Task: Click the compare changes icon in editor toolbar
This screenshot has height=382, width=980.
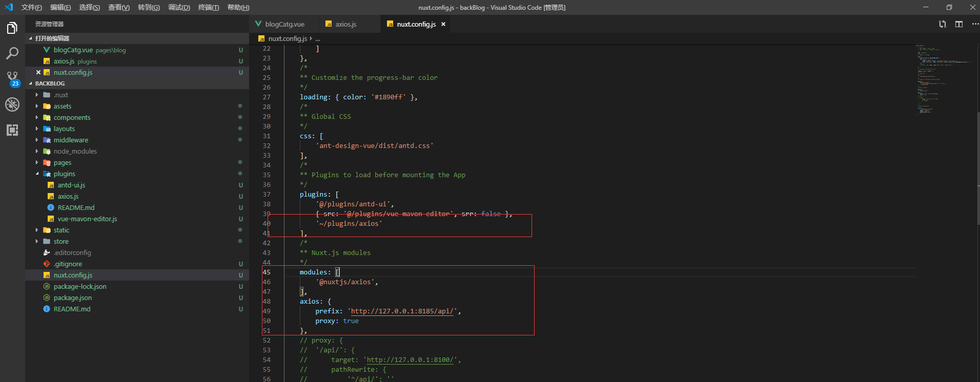Action: pyautogui.click(x=943, y=24)
